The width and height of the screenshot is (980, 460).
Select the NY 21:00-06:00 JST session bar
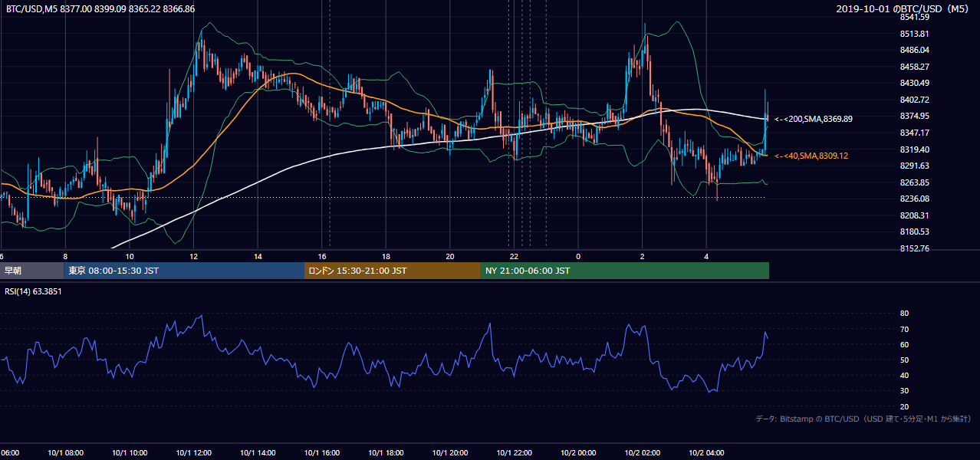click(x=625, y=271)
